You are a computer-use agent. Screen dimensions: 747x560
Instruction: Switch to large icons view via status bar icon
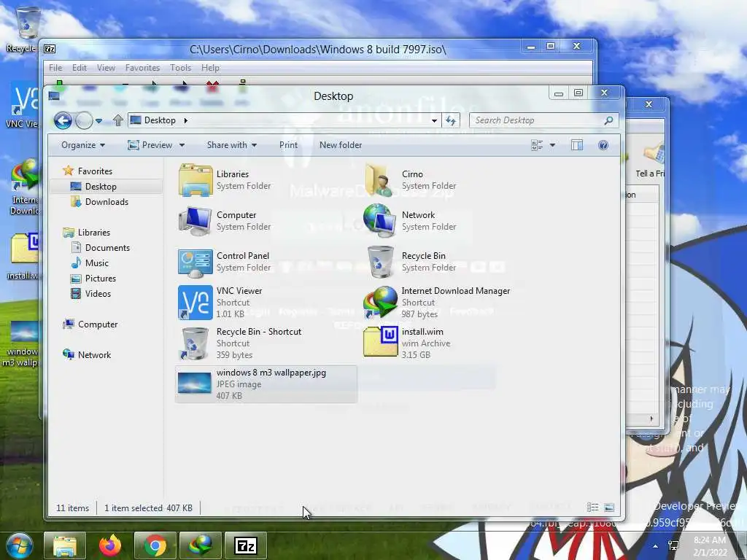point(609,507)
